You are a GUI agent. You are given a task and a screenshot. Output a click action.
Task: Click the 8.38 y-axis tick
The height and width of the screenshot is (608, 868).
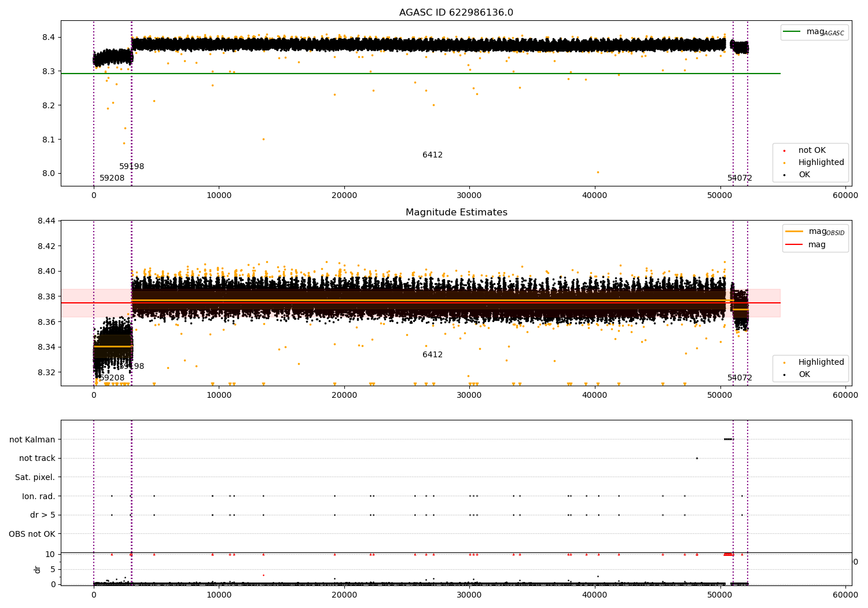tap(46, 296)
